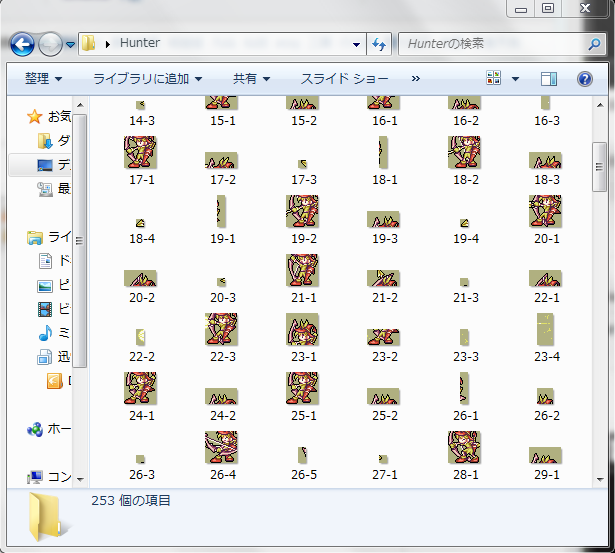Open recent pages dropdown beside navigation arrows
The image size is (615, 553).
[71, 45]
